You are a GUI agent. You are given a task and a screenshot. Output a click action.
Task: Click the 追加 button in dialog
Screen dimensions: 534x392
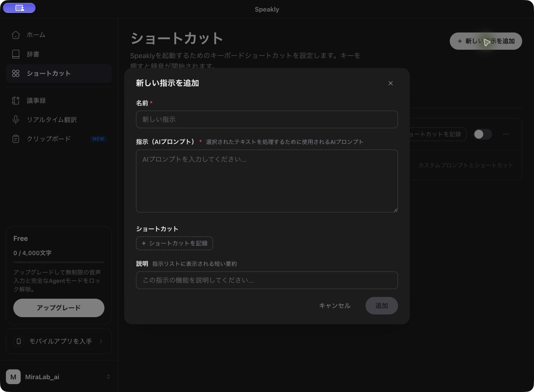point(382,306)
